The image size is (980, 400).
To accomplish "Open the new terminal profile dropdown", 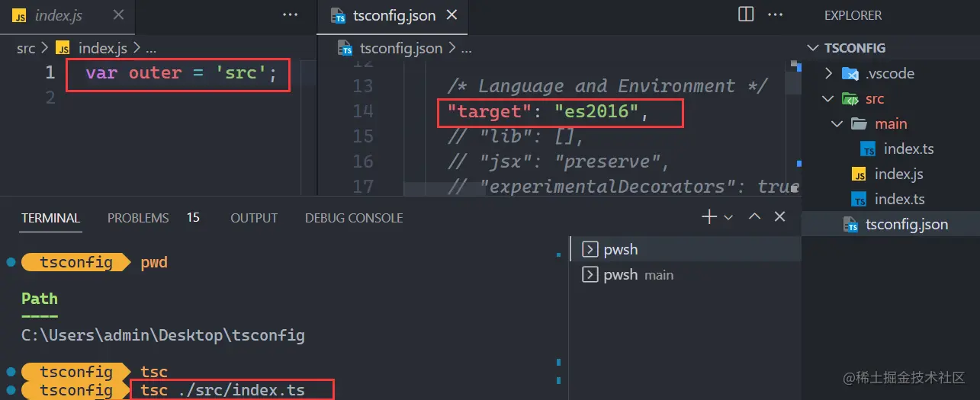I will point(728,217).
